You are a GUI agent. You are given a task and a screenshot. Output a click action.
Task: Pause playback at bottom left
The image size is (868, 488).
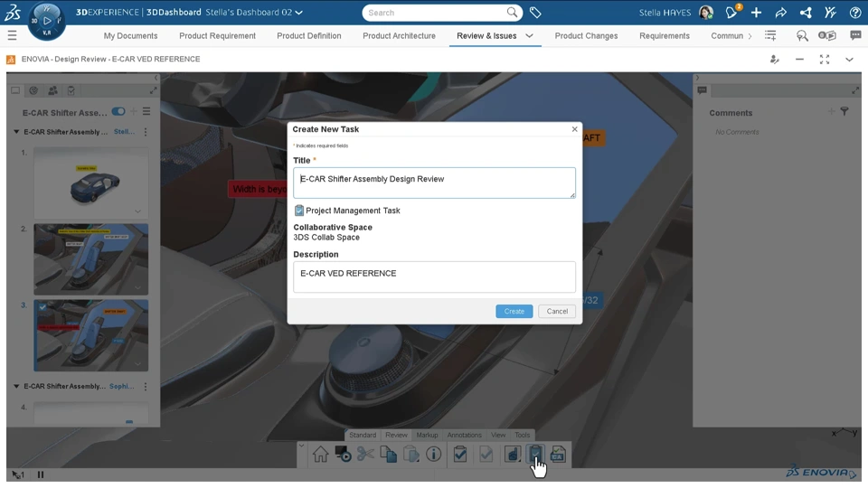coord(41,474)
